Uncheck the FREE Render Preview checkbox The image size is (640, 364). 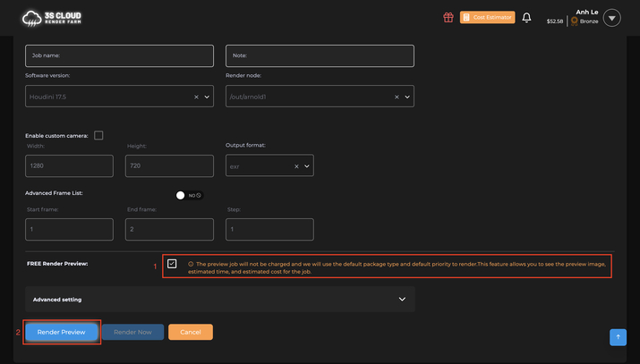[172, 264]
